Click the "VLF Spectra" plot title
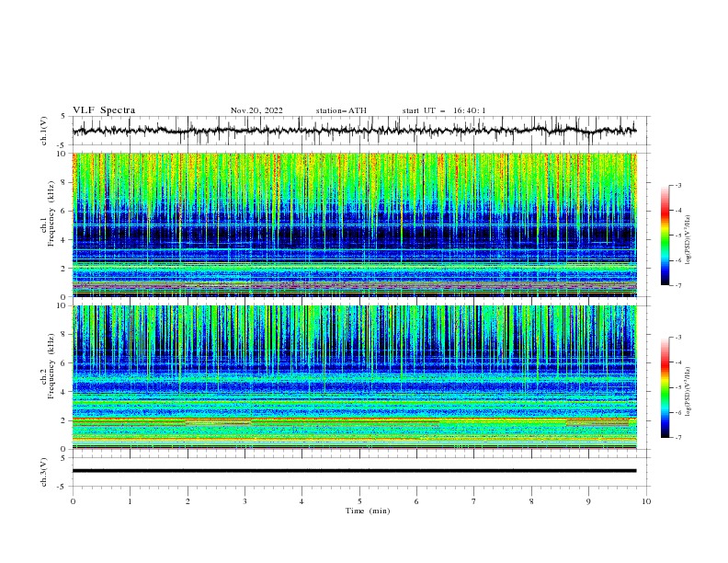The width and height of the screenshot is (728, 563). click(x=104, y=110)
